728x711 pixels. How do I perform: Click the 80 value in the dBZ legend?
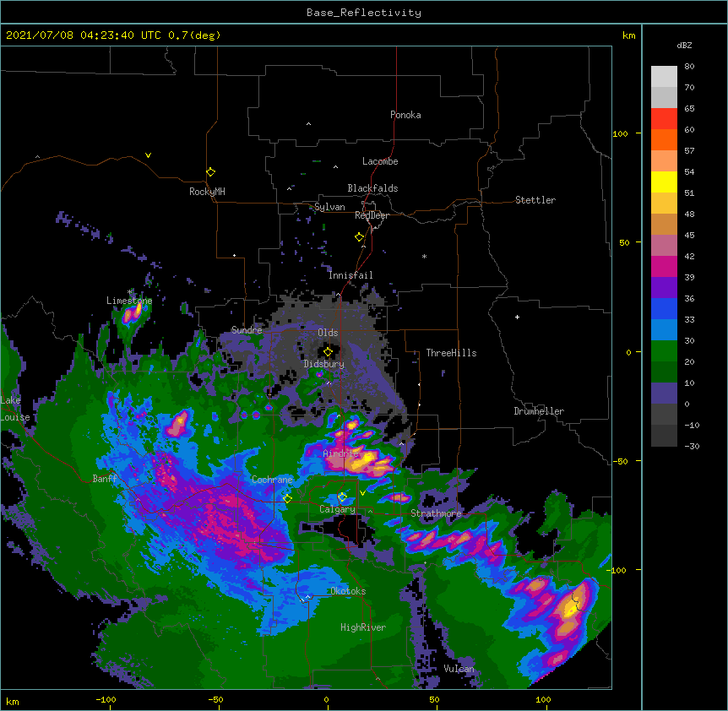tap(689, 66)
